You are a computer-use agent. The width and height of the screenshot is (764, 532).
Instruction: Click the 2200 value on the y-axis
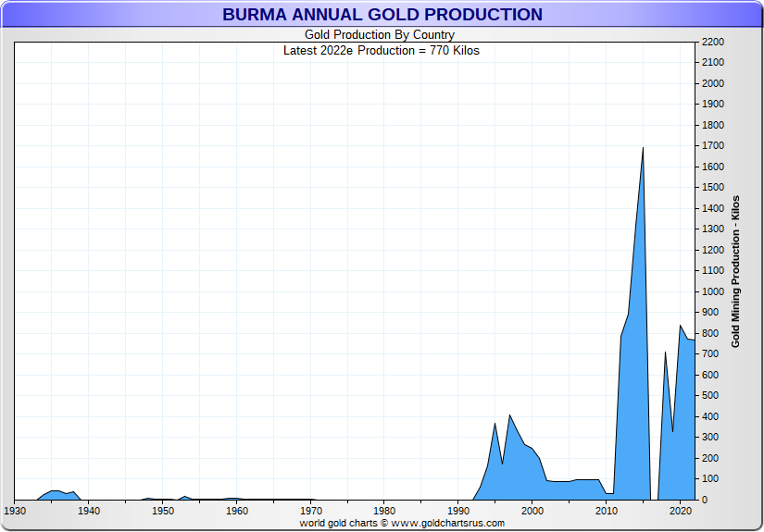713,42
